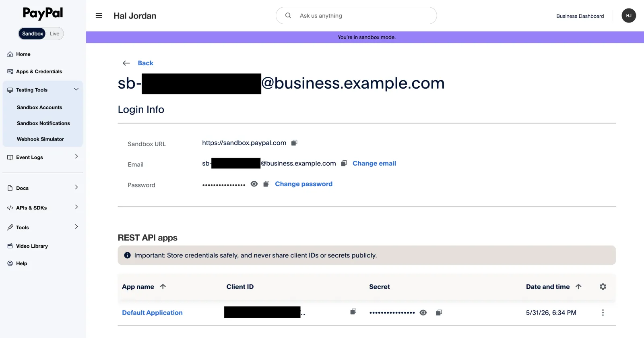Copy the Default Application client ID
Image resolution: width=644 pixels, height=338 pixels.
[x=353, y=311]
